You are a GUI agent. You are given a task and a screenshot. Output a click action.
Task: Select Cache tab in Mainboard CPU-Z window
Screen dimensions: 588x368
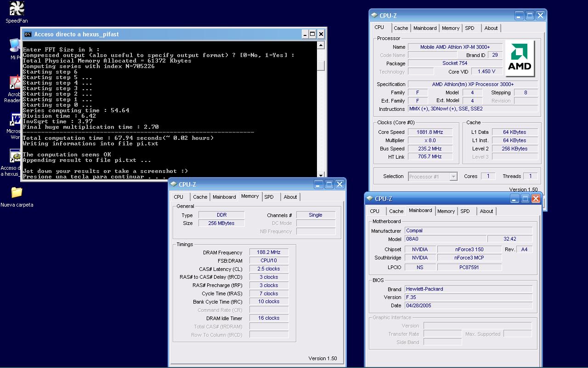(396, 211)
